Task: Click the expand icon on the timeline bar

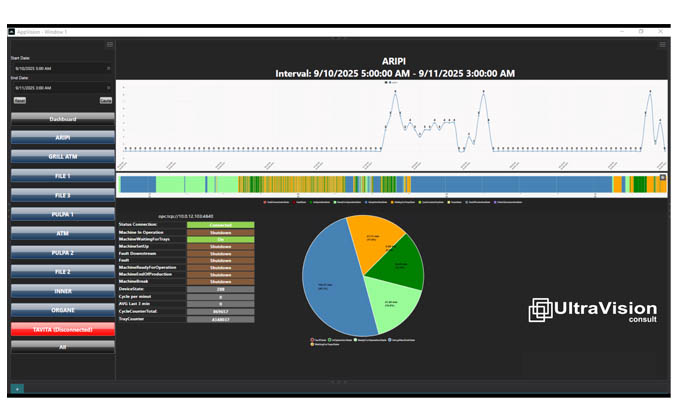Action: point(661,178)
